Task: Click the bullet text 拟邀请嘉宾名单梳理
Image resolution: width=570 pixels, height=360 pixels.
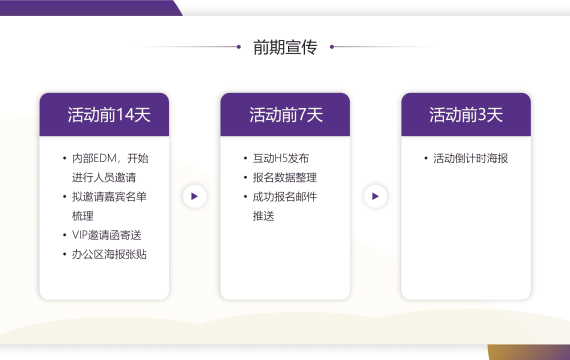Action: 109,206
